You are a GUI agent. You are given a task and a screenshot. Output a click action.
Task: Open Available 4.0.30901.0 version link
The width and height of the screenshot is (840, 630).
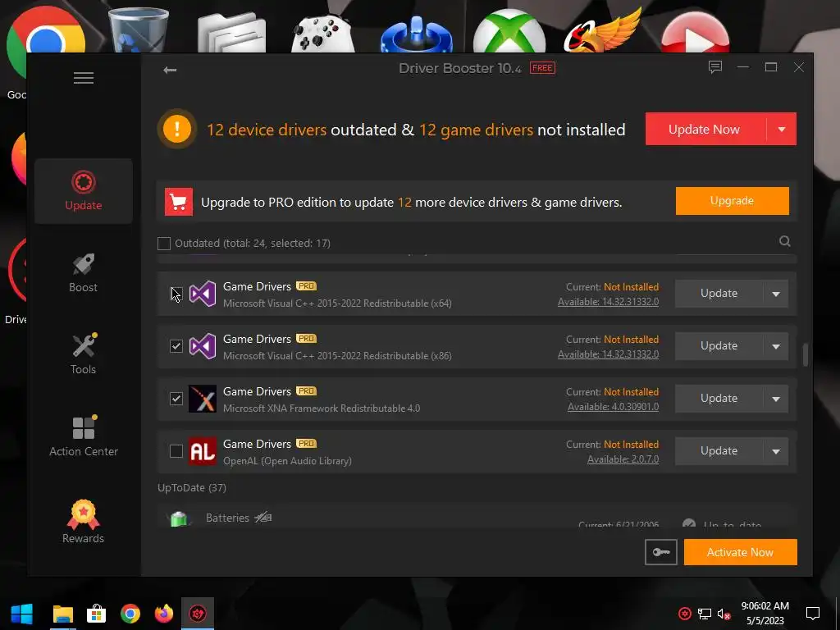(613, 407)
